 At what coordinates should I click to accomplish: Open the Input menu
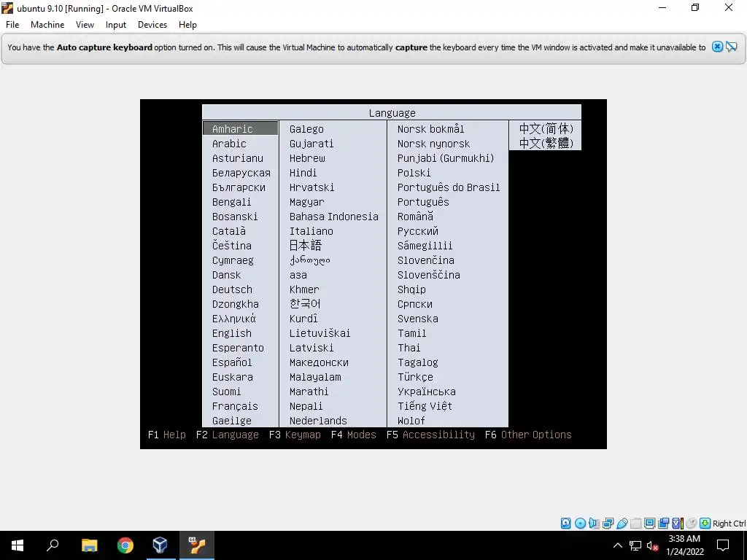116,25
